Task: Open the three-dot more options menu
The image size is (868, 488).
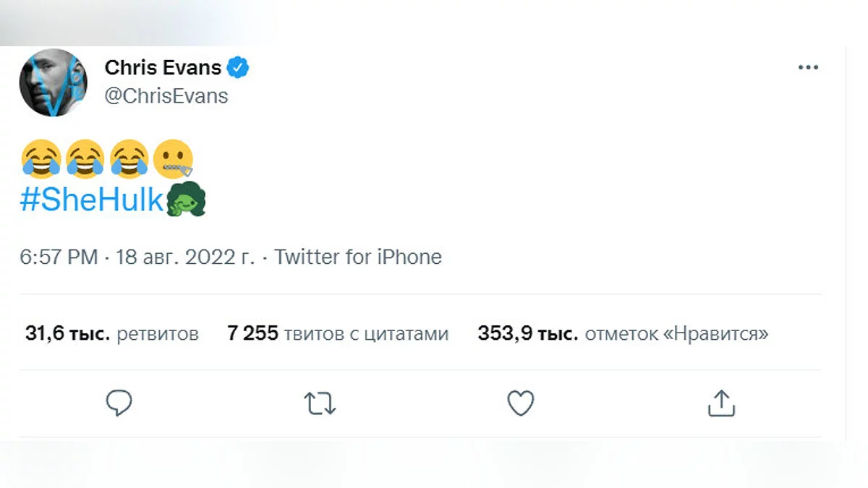Action: click(x=808, y=68)
